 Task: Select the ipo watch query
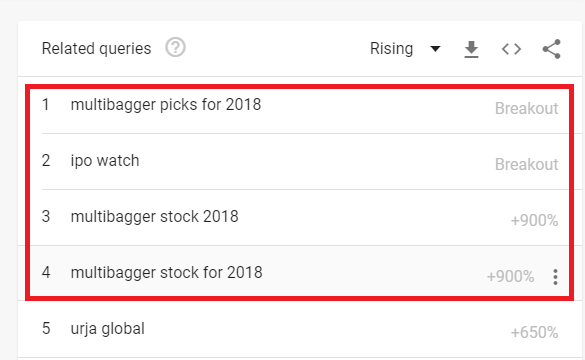pos(105,161)
